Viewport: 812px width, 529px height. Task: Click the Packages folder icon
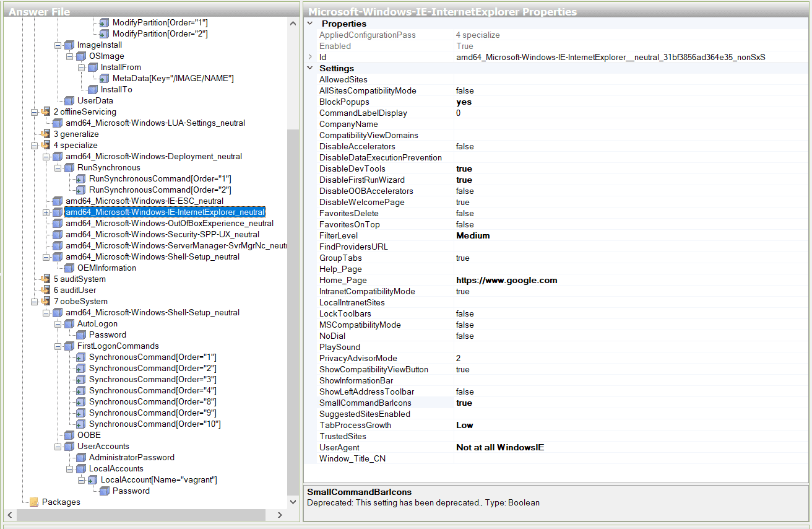coord(34,502)
